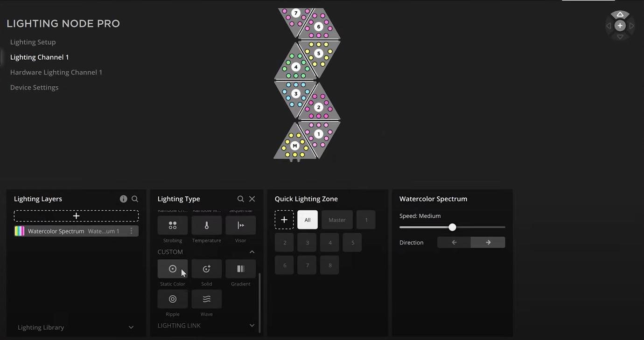Pick the Solid lighting effect
This screenshot has width=644, height=340.
(x=206, y=269)
